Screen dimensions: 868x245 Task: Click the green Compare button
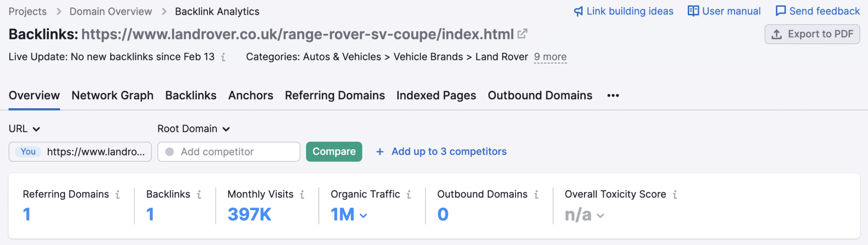(x=334, y=152)
